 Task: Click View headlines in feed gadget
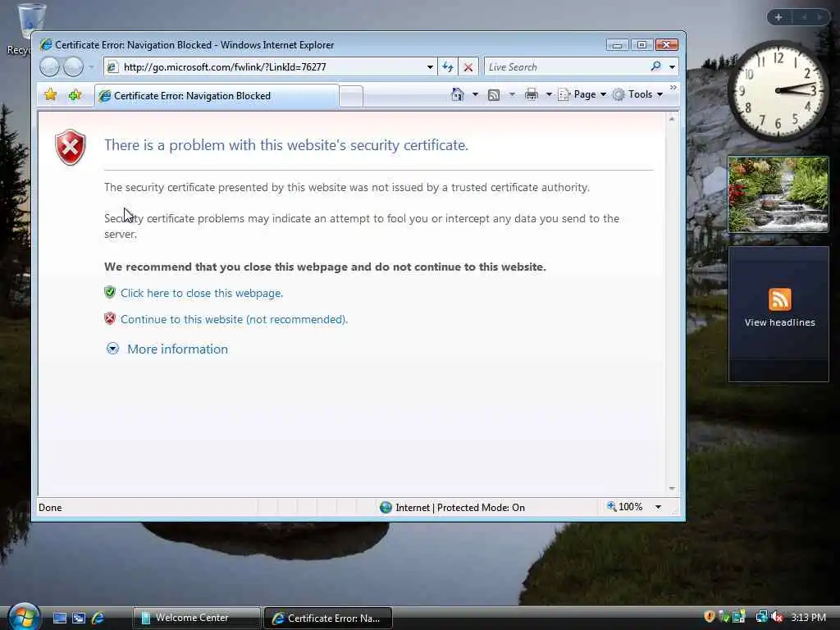pos(779,322)
